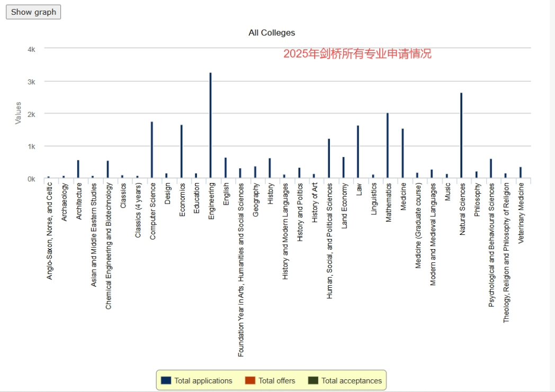Image resolution: width=555 pixels, height=392 pixels.
Task: Click the 'Engineering' axis label
Action: point(211,201)
